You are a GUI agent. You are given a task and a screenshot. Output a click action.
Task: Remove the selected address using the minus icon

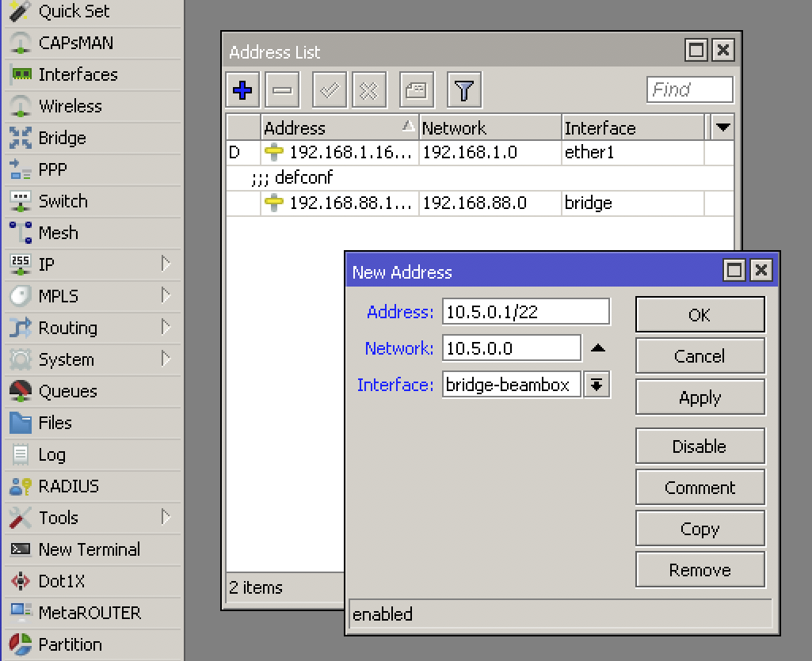(281, 89)
